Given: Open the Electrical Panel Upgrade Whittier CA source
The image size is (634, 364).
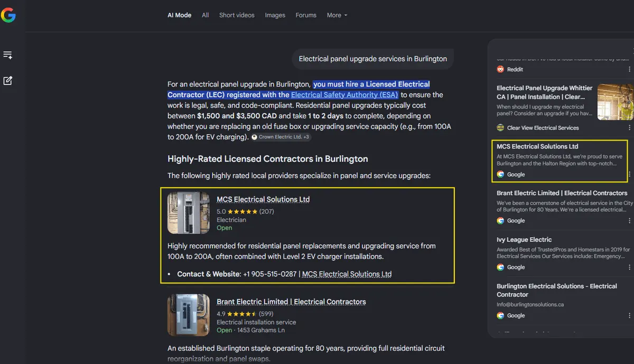Looking at the screenshot, I should 545,92.
